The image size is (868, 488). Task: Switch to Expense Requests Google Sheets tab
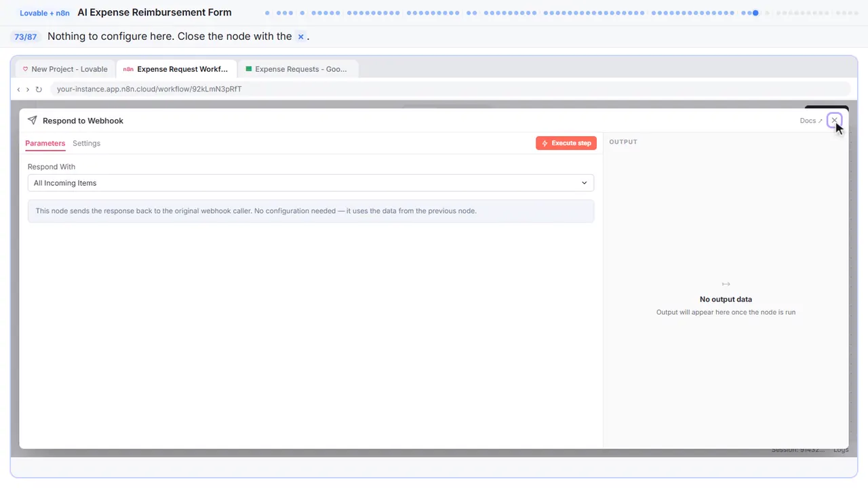click(x=298, y=69)
